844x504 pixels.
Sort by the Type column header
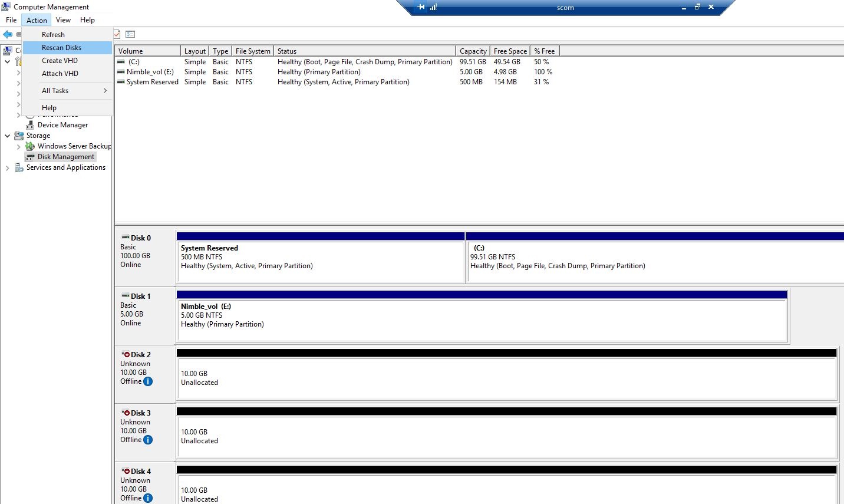point(220,51)
